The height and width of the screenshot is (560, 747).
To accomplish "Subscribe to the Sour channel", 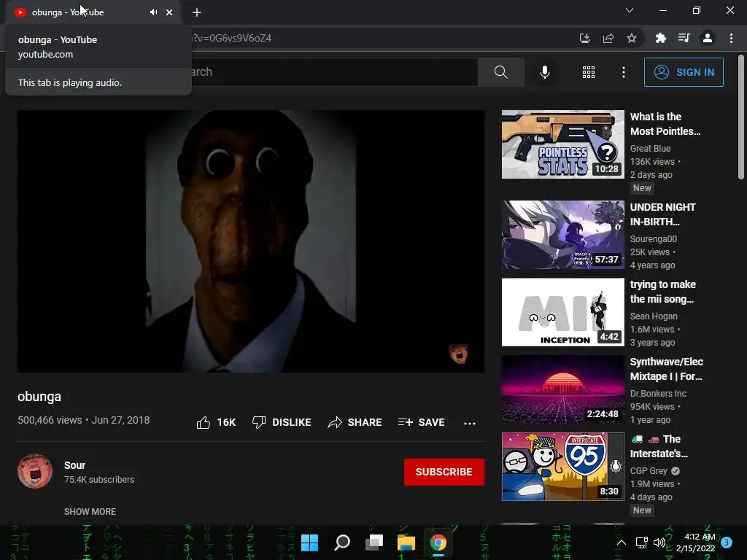I will [444, 472].
